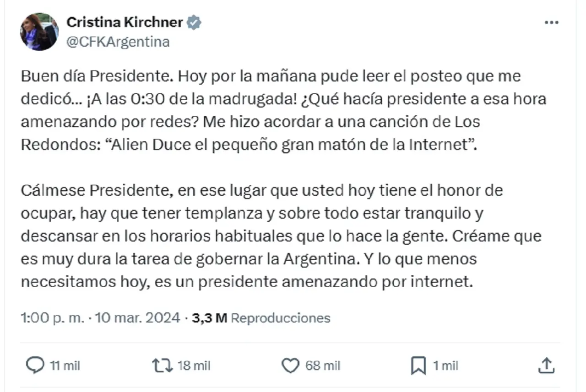586x392 pixels.
Task: Click the paragraph starting 'Cálmese Presidente'
Action: click(x=281, y=236)
